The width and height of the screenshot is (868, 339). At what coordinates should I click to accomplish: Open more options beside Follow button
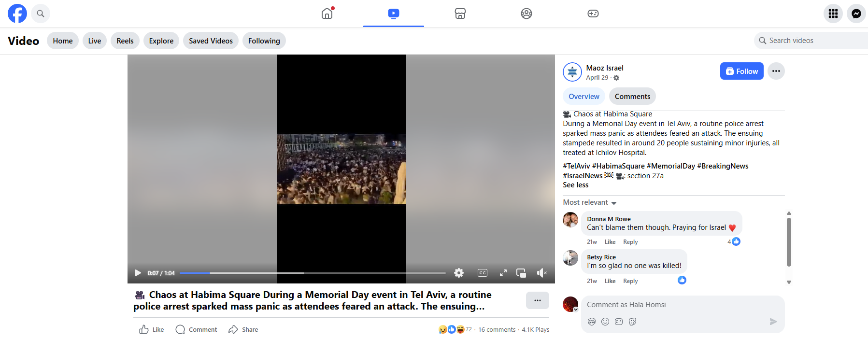click(776, 71)
